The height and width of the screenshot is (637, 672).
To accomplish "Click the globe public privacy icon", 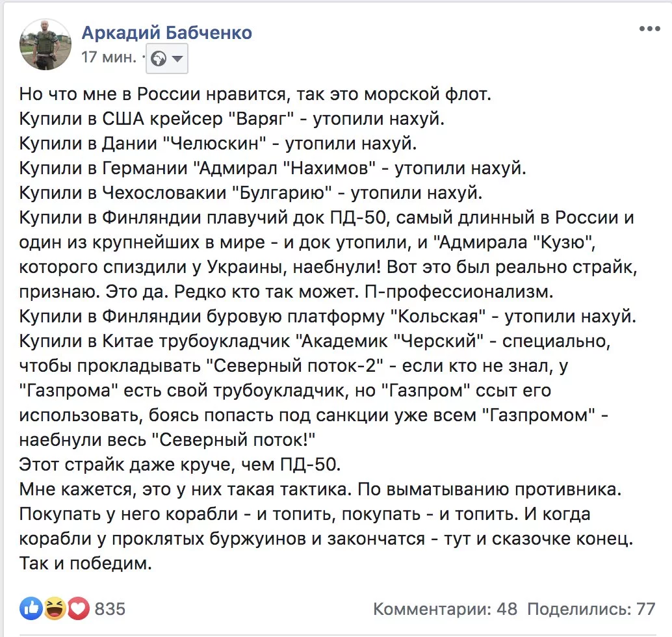I will (159, 58).
